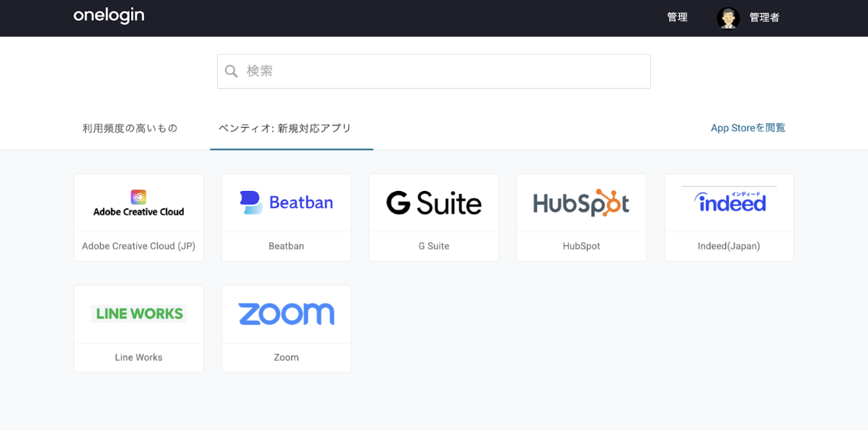Click the Line Works text label
The width and height of the screenshot is (868, 431).
(x=138, y=357)
